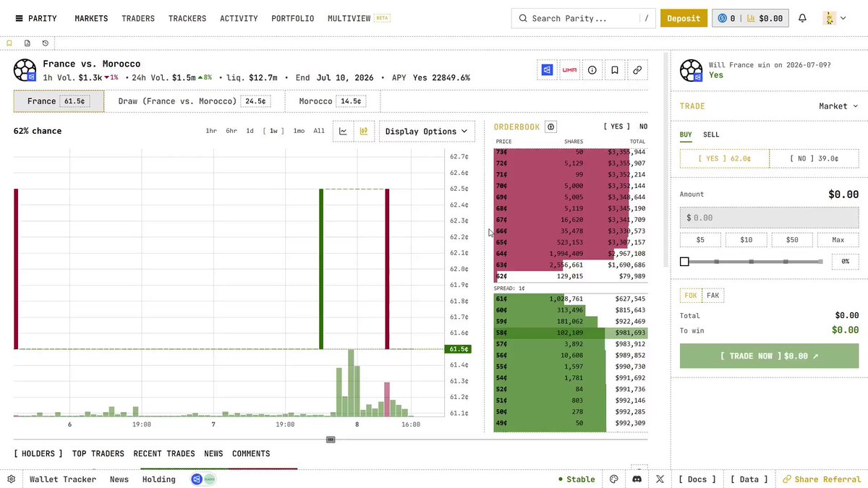
Task: Open settings gear in bottom bar
Action: [x=12, y=479]
